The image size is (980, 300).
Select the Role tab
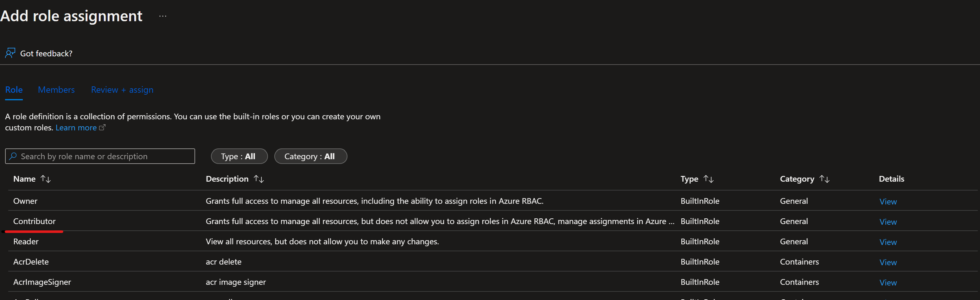(14, 90)
